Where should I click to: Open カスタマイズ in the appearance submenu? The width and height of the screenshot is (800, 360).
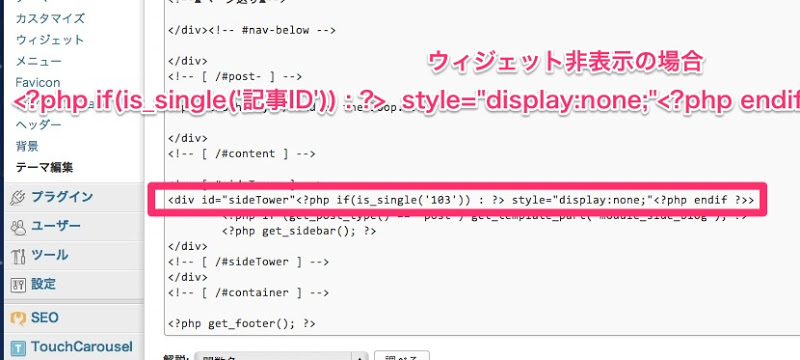click(49, 18)
